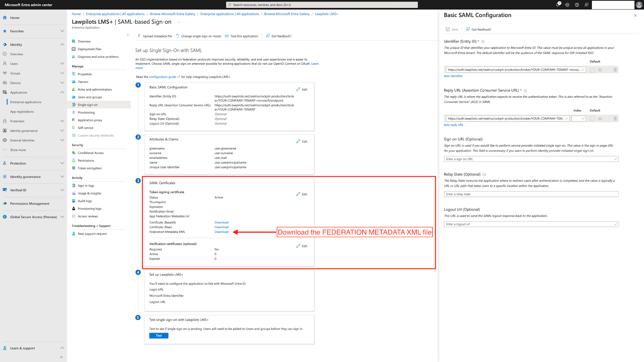644x362 pixels.
Task: Expand the External Identities chevron
Action: pos(62,140)
